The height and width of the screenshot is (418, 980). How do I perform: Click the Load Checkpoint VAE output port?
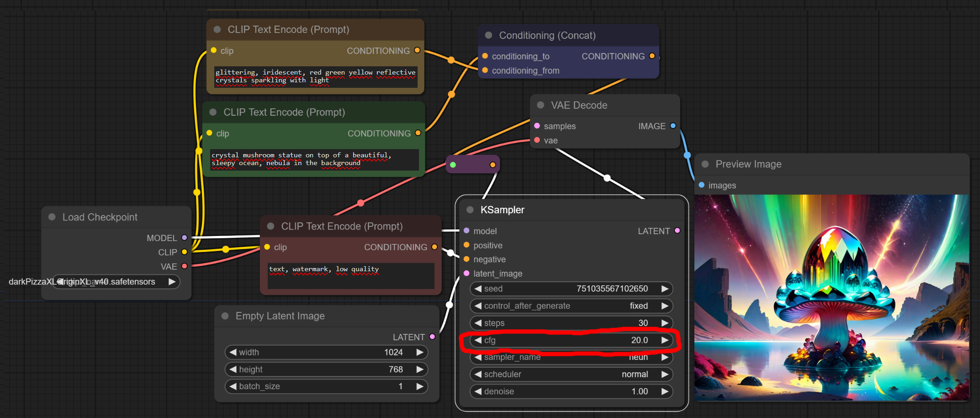click(x=185, y=266)
